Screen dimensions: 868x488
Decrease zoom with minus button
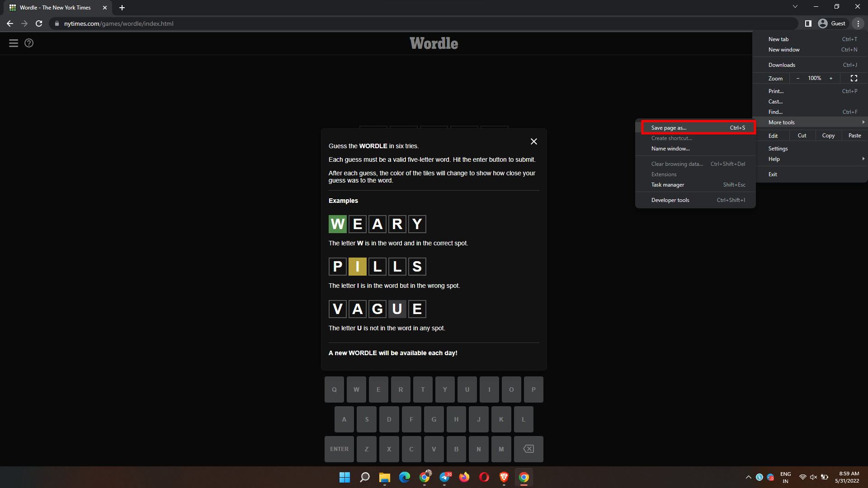[x=798, y=78]
